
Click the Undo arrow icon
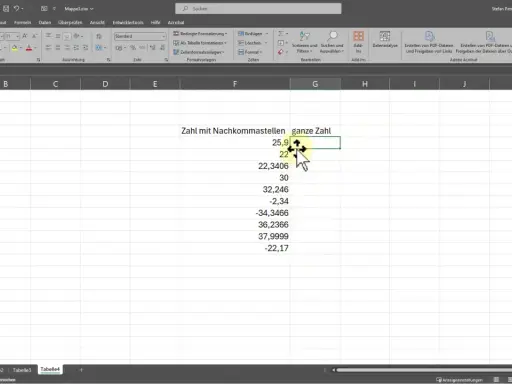(x=16, y=9)
